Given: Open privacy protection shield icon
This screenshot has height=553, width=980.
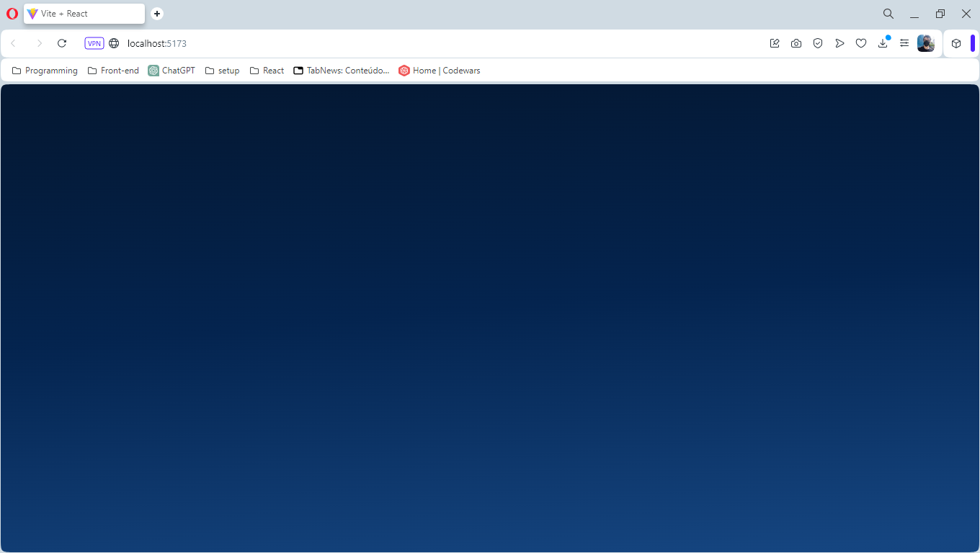Looking at the screenshot, I should (x=818, y=43).
